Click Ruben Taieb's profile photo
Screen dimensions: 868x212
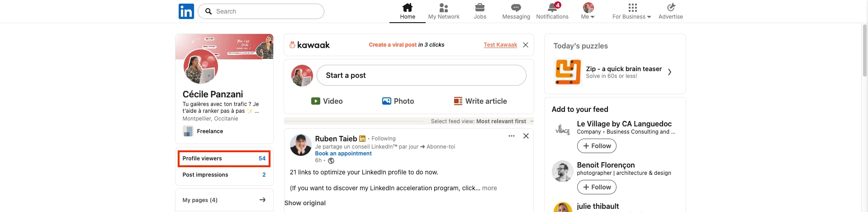pyautogui.click(x=301, y=145)
